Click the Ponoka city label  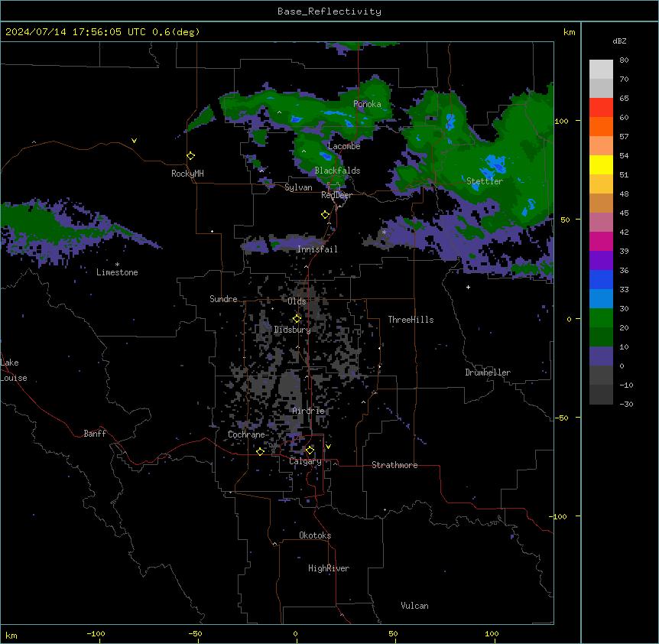[367, 104]
